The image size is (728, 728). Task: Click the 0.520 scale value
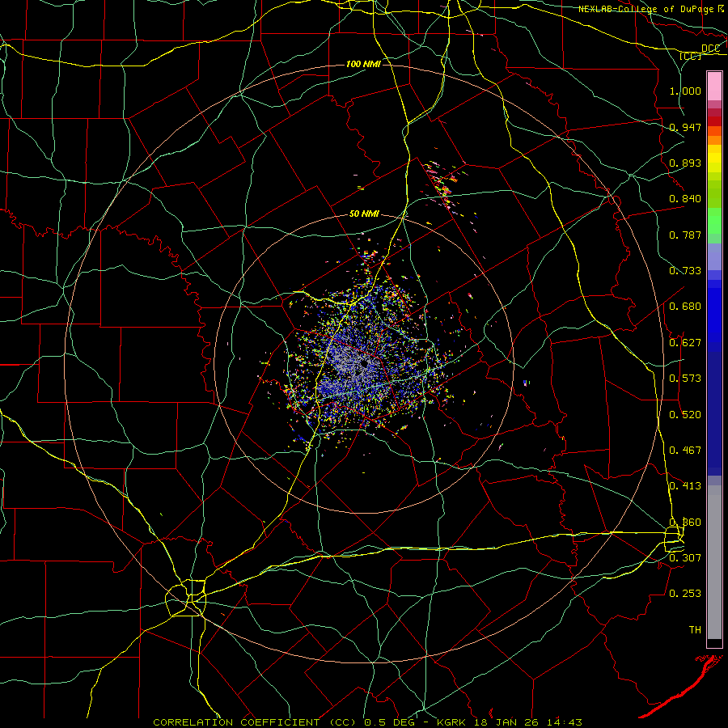coord(685,415)
